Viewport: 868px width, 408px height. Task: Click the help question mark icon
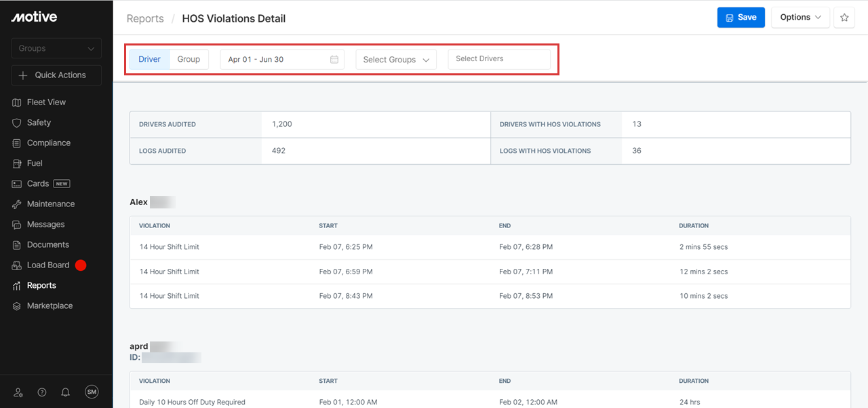42,392
